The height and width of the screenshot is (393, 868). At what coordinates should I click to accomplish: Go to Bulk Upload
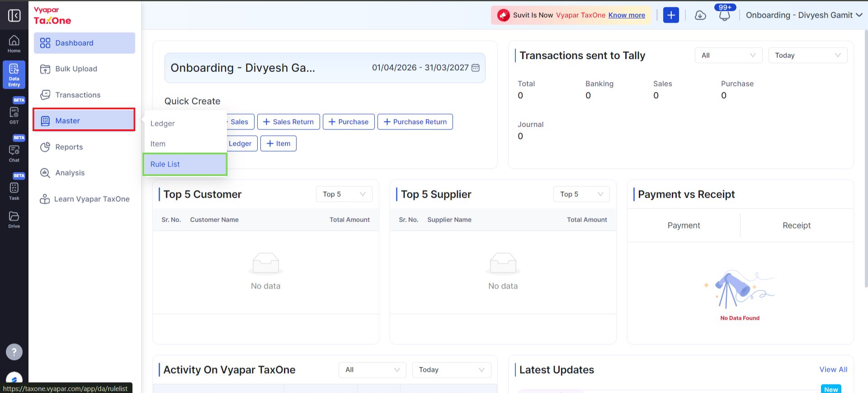(85, 69)
